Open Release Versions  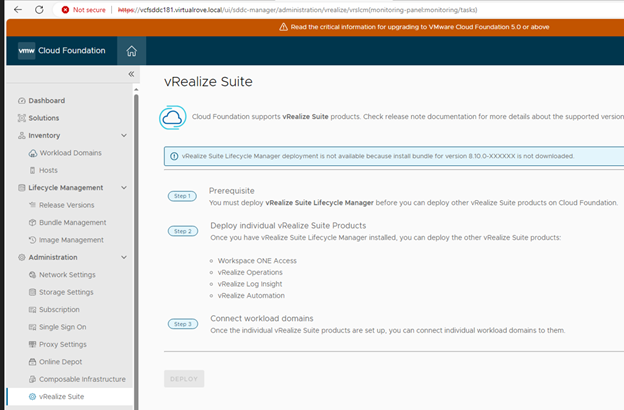tap(66, 205)
